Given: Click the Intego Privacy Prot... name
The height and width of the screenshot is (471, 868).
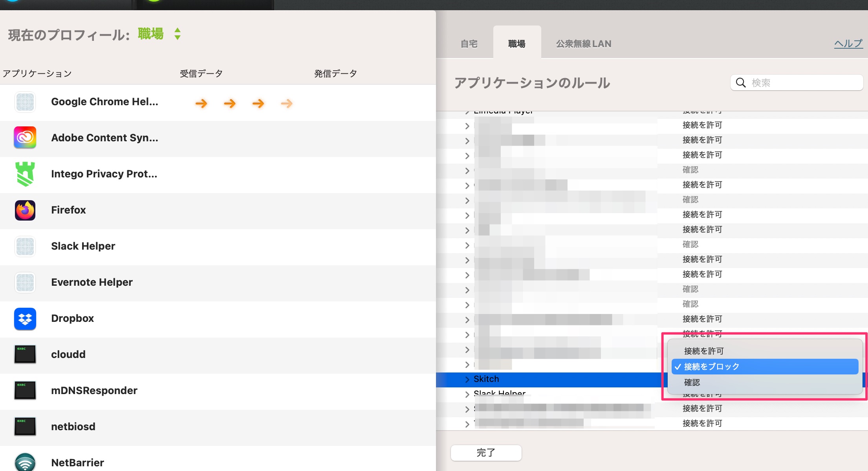Looking at the screenshot, I should 104,174.
